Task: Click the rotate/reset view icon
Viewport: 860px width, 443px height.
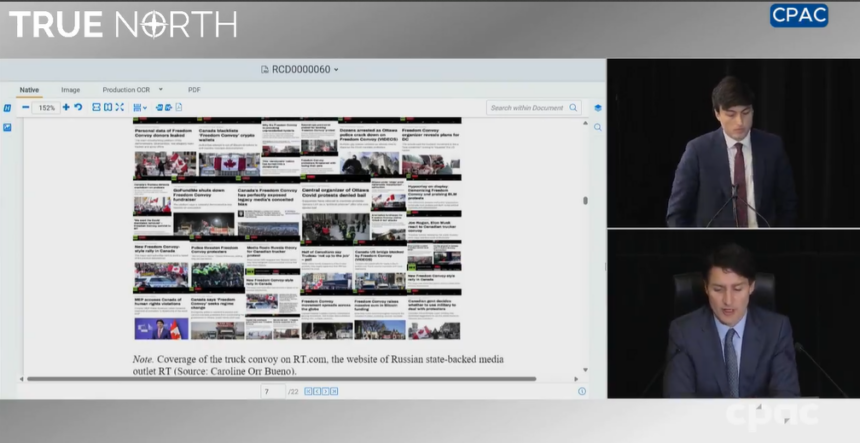Action: [78, 107]
